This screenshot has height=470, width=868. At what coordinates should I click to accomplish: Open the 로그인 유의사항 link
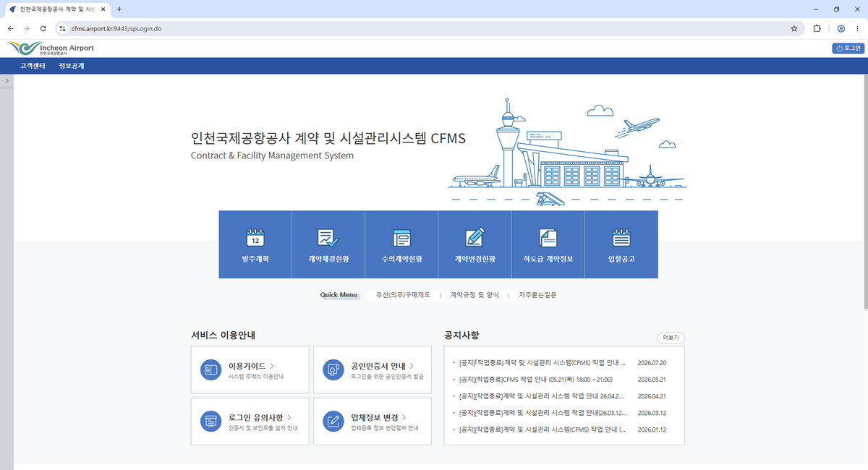(x=260, y=417)
